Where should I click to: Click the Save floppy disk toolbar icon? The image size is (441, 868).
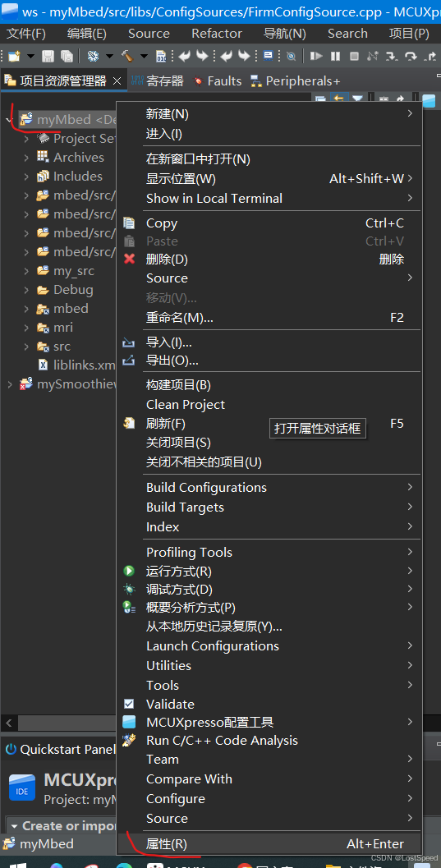click(x=48, y=56)
